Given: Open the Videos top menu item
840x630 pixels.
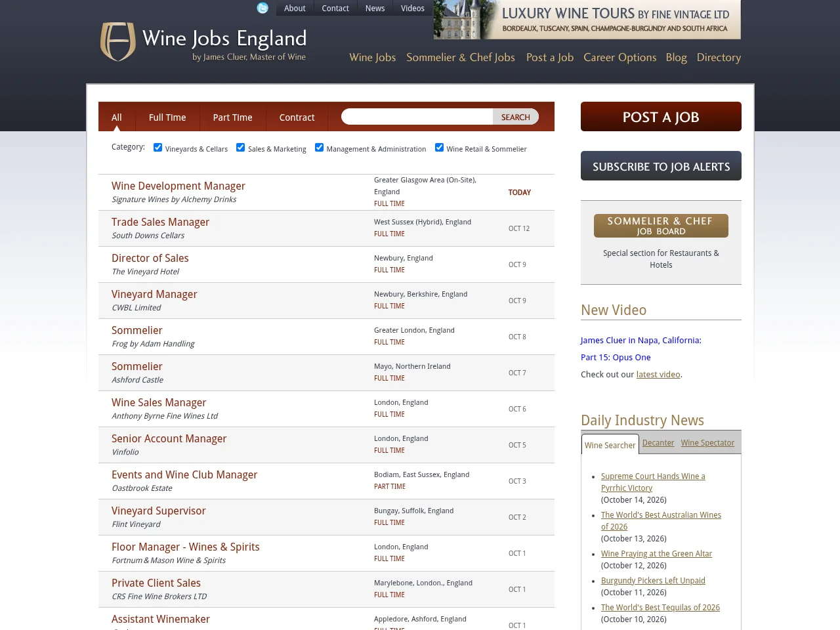Looking at the screenshot, I should pos(413,9).
